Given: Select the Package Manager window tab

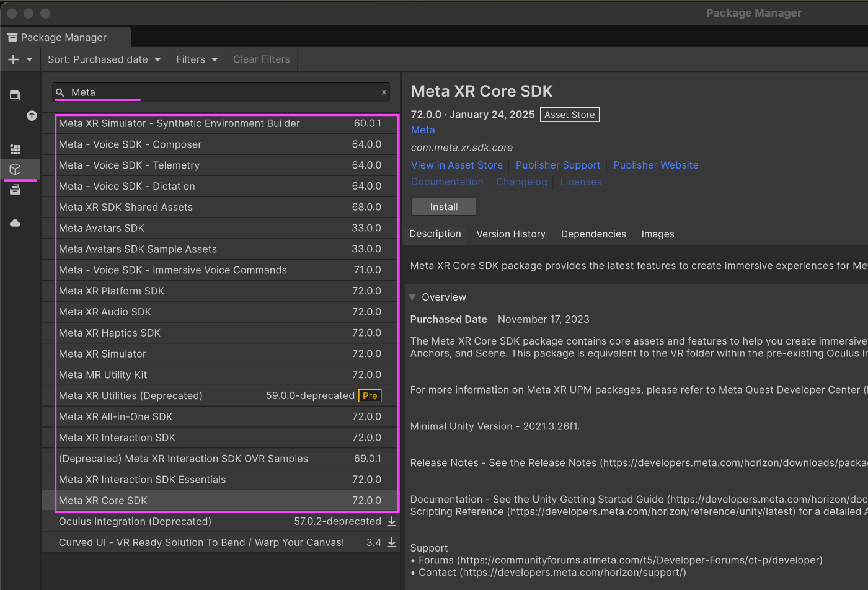Looking at the screenshot, I should coord(65,37).
